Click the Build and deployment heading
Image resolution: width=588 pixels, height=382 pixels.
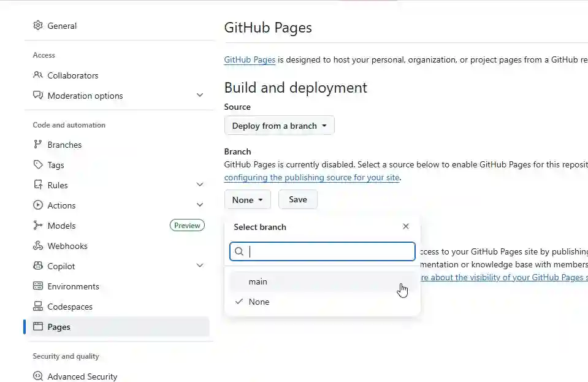pyautogui.click(x=296, y=87)
